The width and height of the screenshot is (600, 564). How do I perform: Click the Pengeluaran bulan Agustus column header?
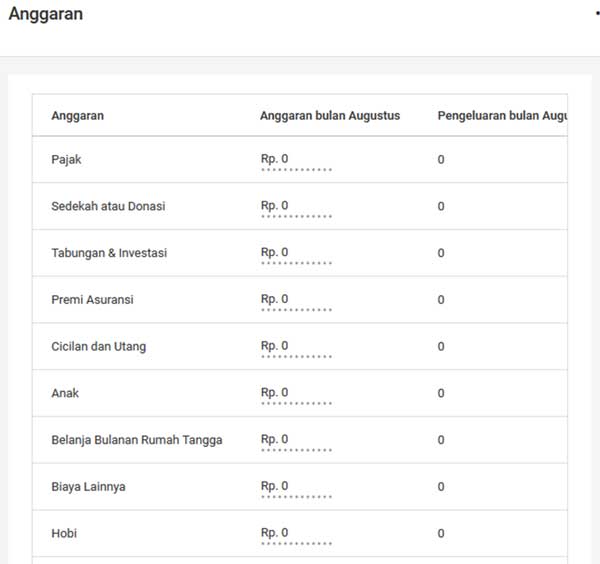point(502,116)
